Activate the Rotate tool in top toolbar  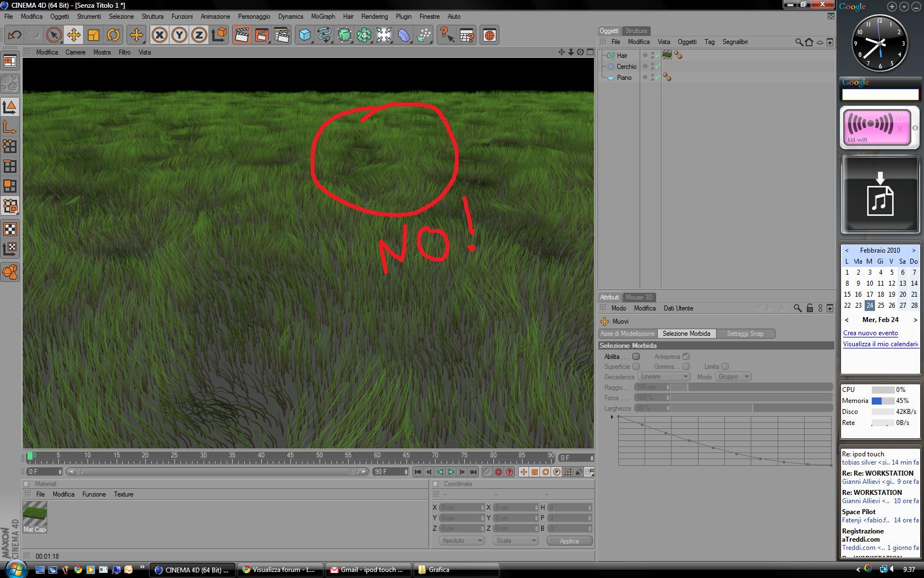coord(113,35)
